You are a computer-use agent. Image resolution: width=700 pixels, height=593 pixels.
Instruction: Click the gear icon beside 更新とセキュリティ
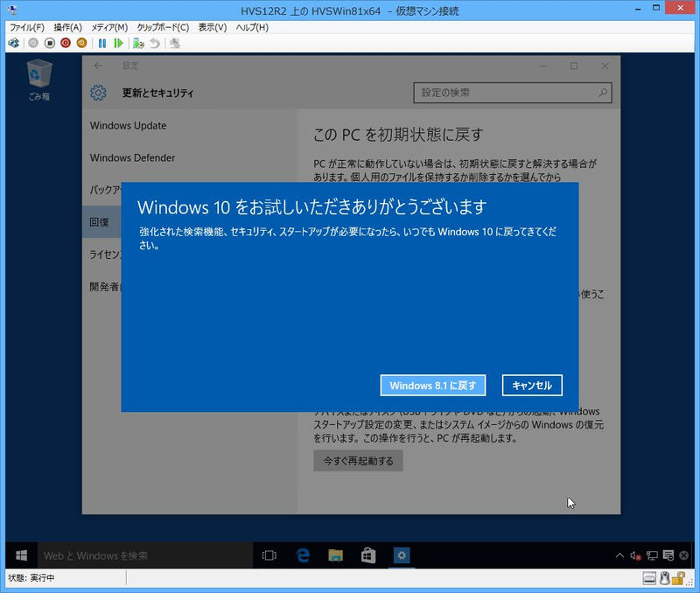[98, 93]
